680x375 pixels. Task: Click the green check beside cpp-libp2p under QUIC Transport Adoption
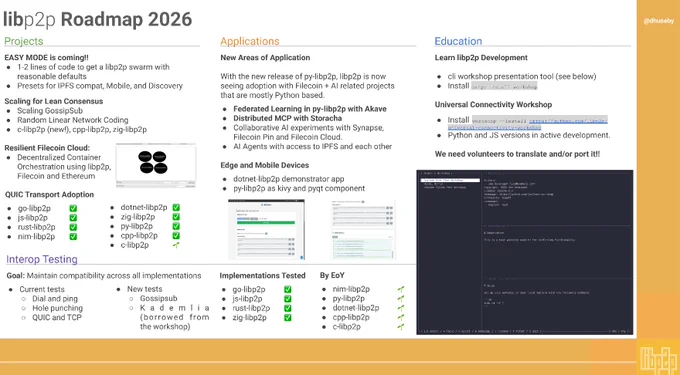[x=176, y=236]
